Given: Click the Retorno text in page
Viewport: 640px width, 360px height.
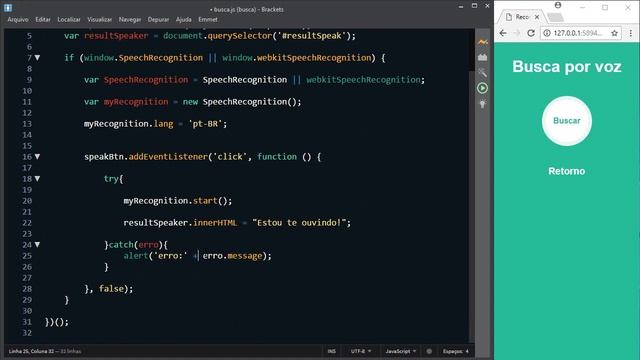Looking at the screenshot, I should click(567, 171).
